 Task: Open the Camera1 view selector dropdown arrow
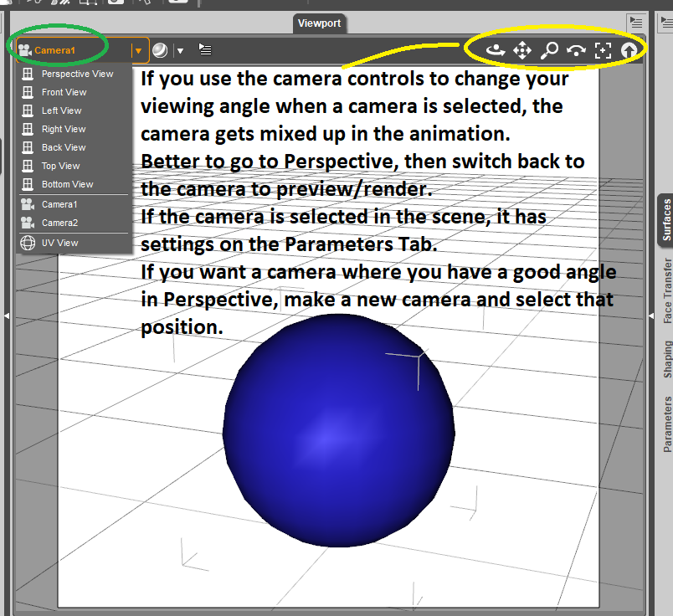[138, 51]
